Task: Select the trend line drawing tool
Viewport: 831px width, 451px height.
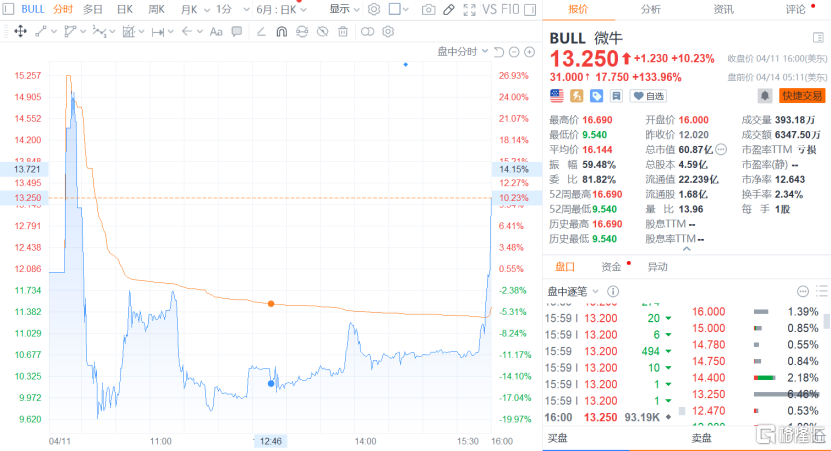Action: [x=41, y=32]
